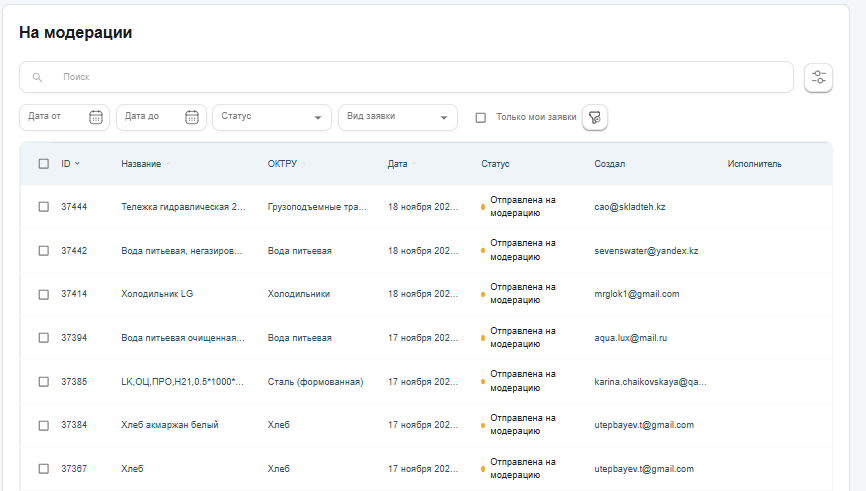Viewport: 866px width, 491px height.
Task: Open calendar picker in 'Дата до' field
Action: 192,117
